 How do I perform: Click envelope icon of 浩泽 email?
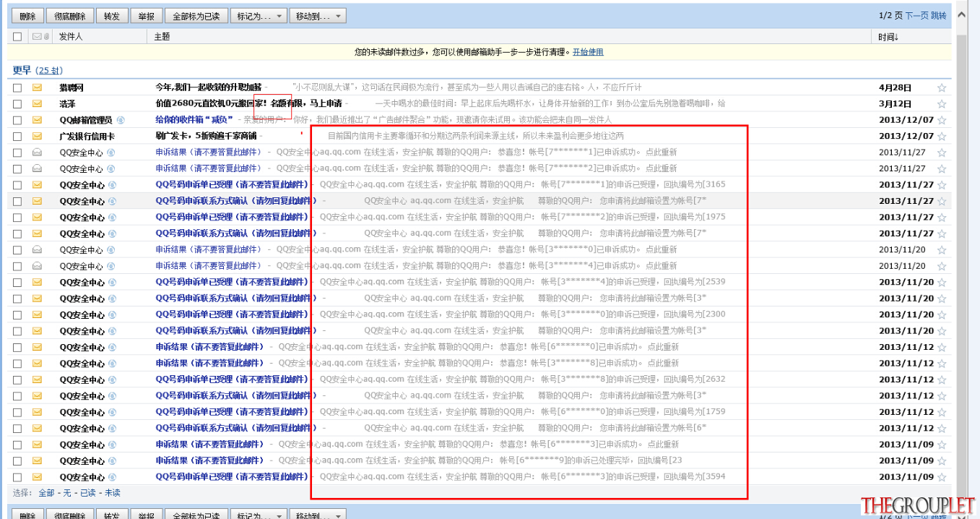click(37, 104)
